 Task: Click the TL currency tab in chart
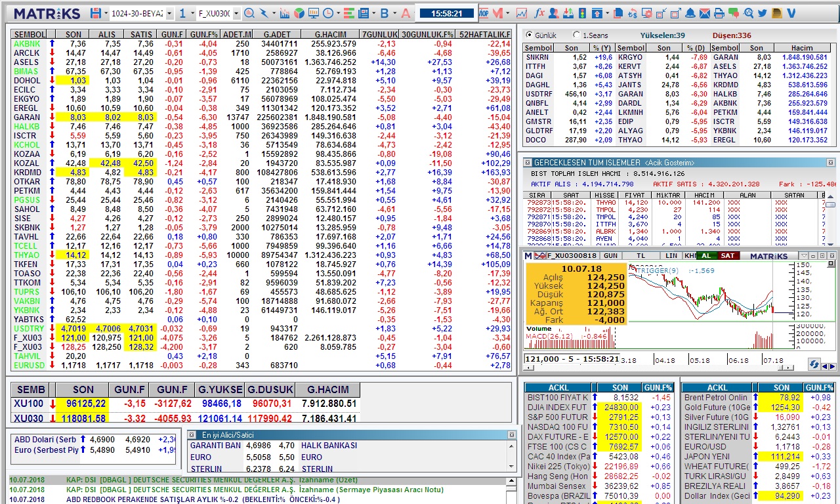(640, 255)
